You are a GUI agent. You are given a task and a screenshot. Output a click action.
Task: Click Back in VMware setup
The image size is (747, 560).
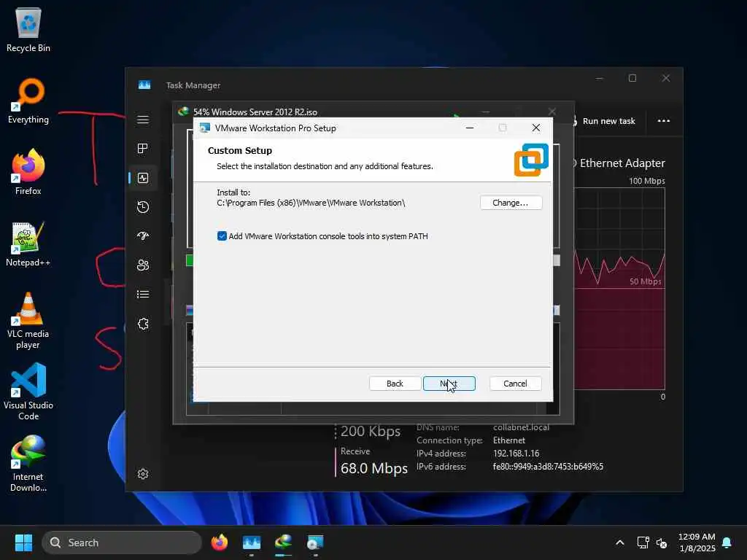tap(395, 384)
